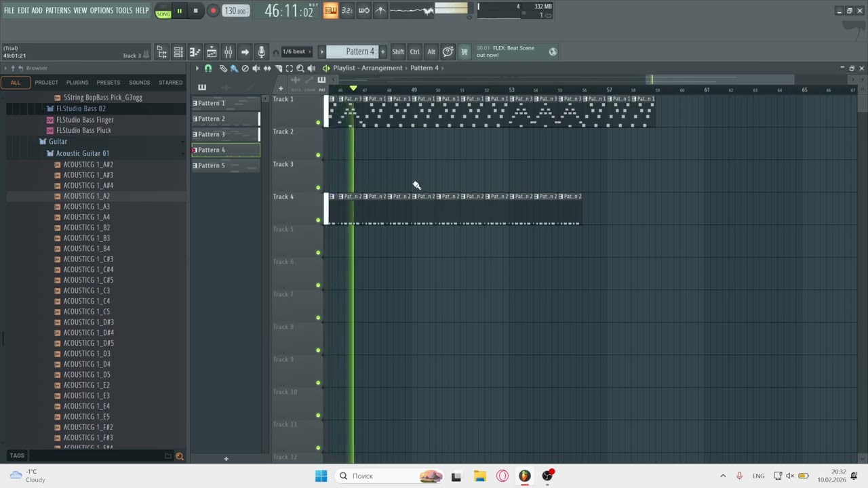Click the globe news icon
The image size is (868, 488).
553,52
